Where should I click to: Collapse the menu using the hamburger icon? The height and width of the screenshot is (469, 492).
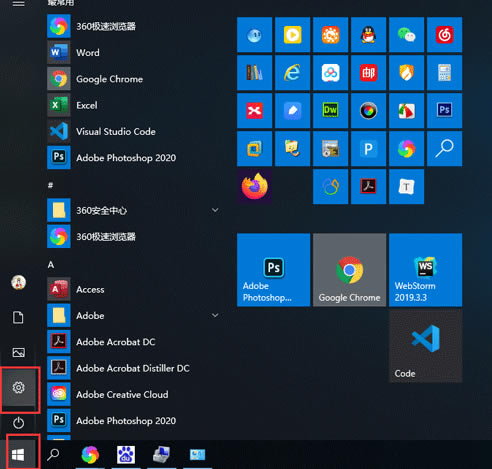click(x=18, y=3)
